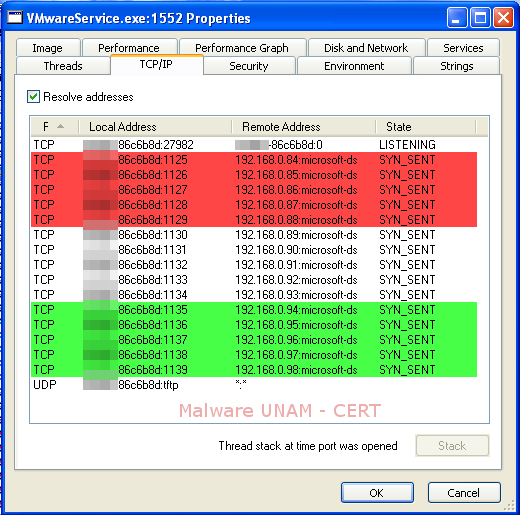Open the Image tab
520x515 pixels.
48,48
